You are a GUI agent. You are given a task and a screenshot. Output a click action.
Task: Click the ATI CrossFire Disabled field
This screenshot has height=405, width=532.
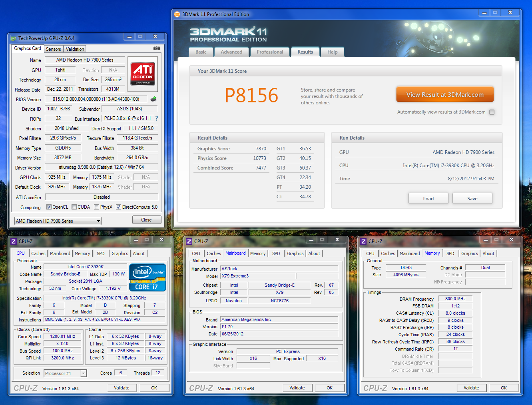click(x=102, y=197)
